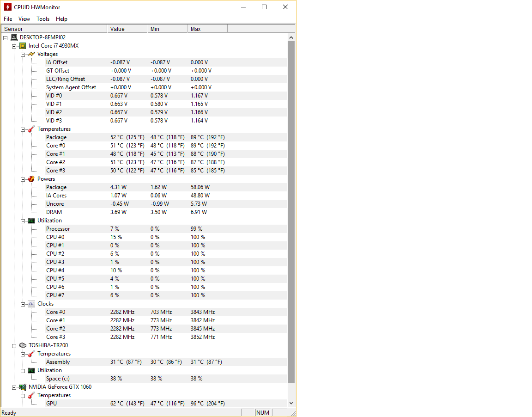
Task: Click the scrollbar down arrow
Action: (x=291, y=403)
